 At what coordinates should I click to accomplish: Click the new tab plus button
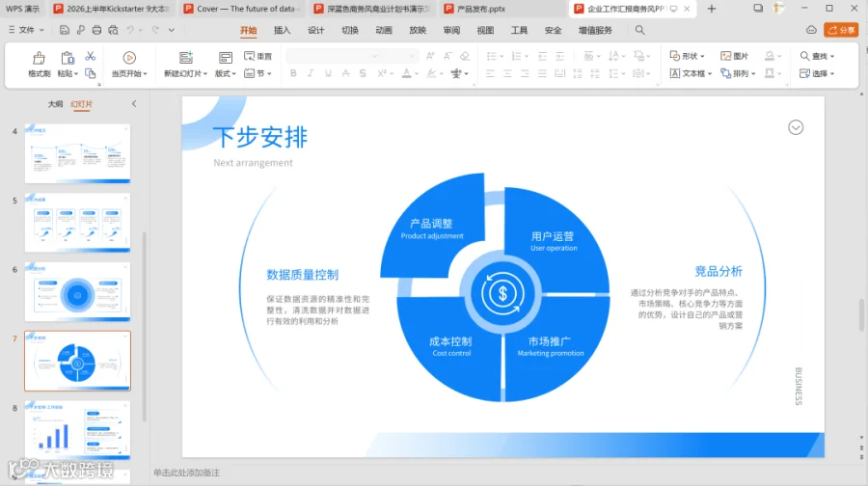(x=712, y=9)
